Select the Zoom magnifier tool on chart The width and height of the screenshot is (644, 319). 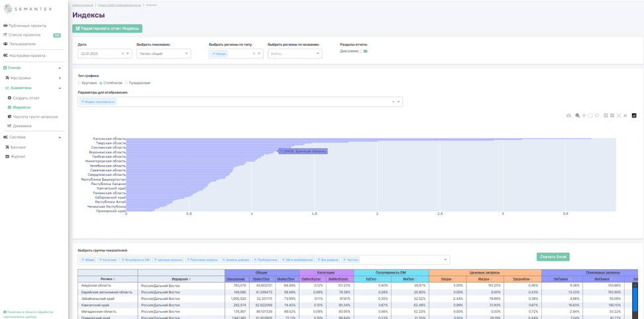[577, 115]
